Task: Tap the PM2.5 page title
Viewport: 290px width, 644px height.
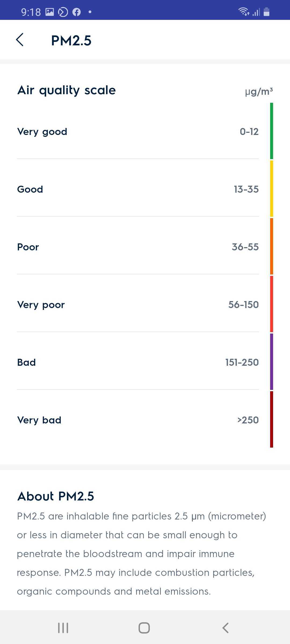Action: click(71, 41)
